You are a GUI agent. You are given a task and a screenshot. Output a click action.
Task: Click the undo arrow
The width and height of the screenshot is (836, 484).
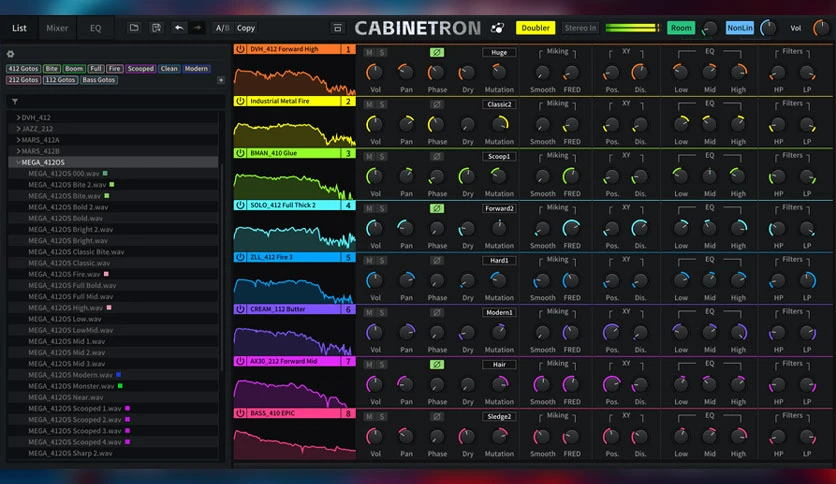click(x=179, y=28)
